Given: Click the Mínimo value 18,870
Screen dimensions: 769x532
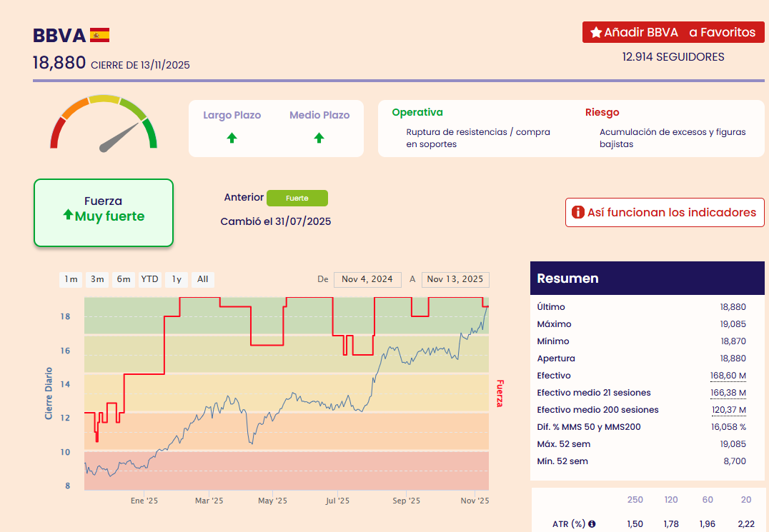Looking at the screenshot, I should 733,341.
